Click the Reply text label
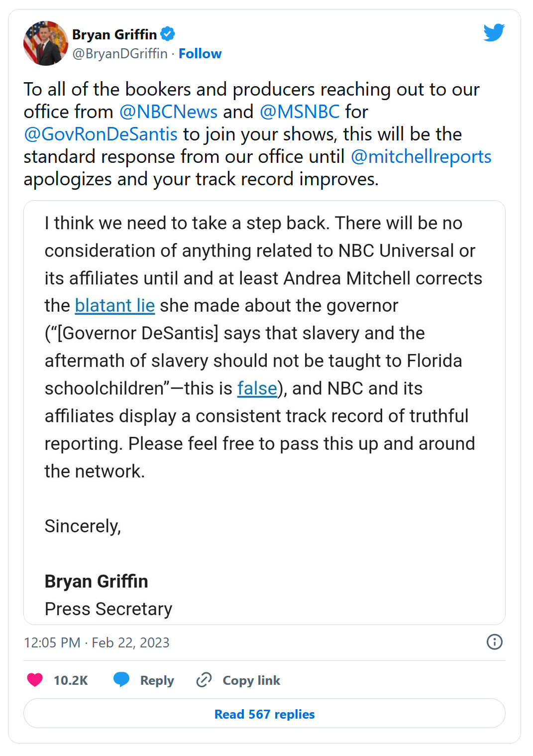This screenshot has height=756, width=533. (x=157, y=680)
